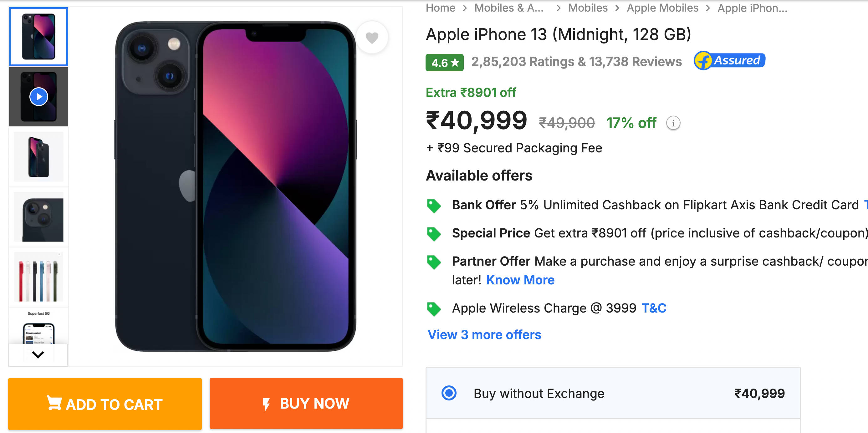Select Buy without Exchange radio option
This screenshot has height=433, width=868.
click(x=449, y=393)
